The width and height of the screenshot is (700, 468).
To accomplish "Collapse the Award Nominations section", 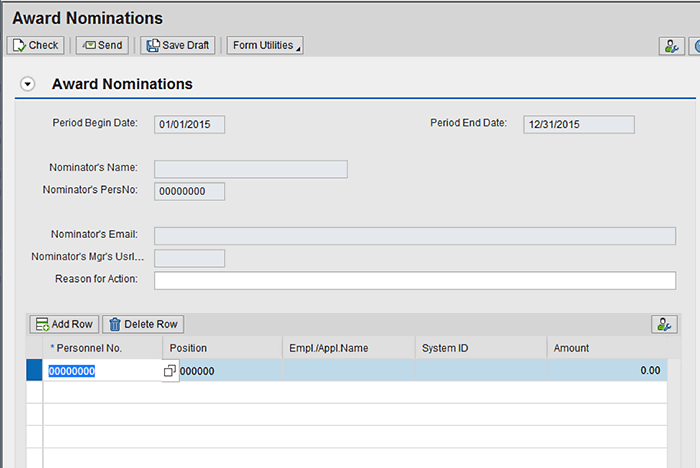I will [x=28, y=85].
